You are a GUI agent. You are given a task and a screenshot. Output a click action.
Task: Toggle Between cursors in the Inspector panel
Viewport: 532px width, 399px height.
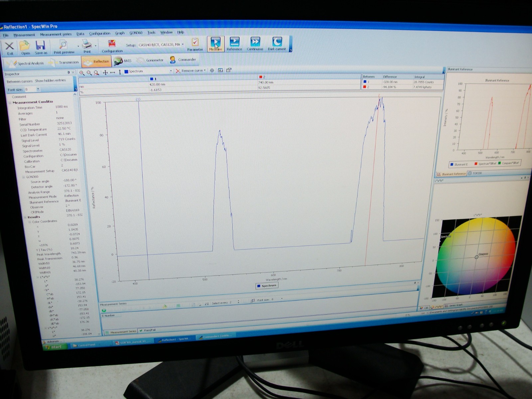coord(20,80)
